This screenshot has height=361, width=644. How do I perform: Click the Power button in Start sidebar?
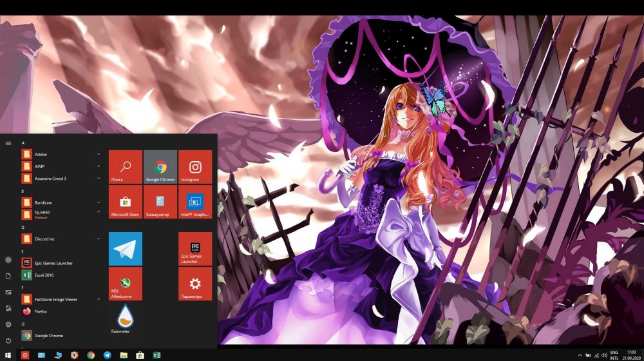click(x=8, y=340)
